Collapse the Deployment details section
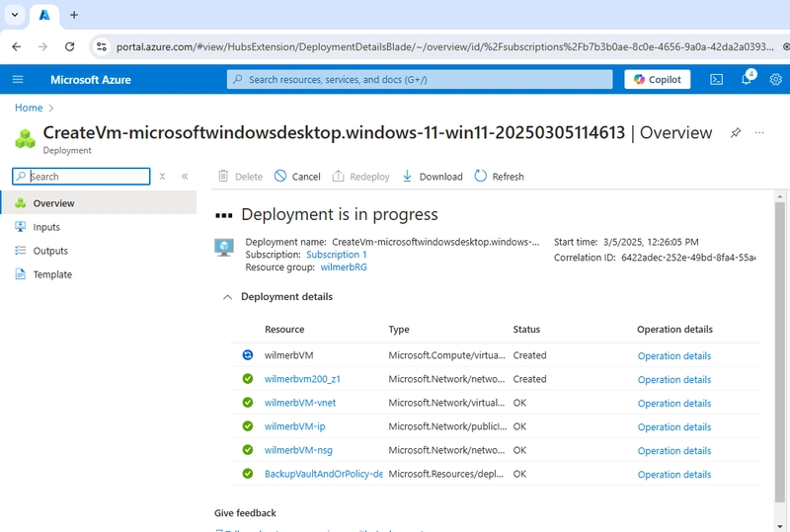Screen dimensions: 790x532 tap(228, 297)
